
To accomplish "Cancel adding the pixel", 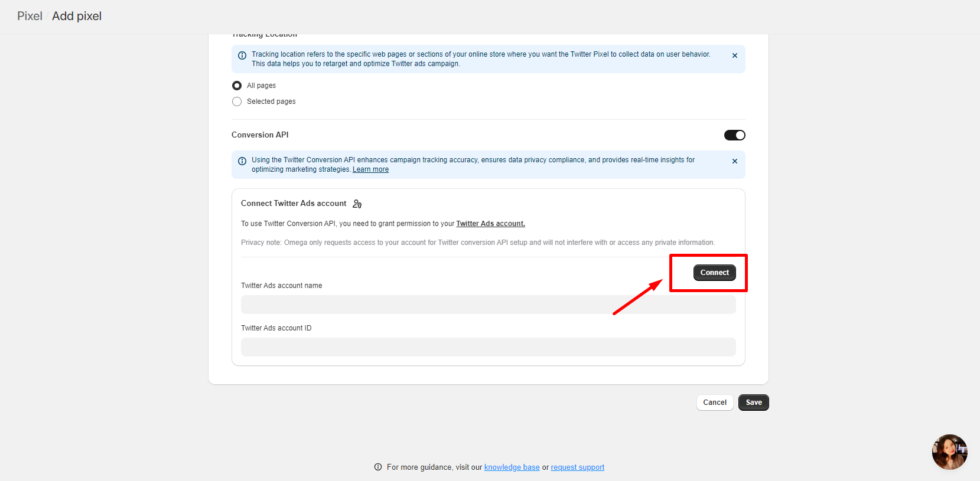I will click(x=714, y=403).
